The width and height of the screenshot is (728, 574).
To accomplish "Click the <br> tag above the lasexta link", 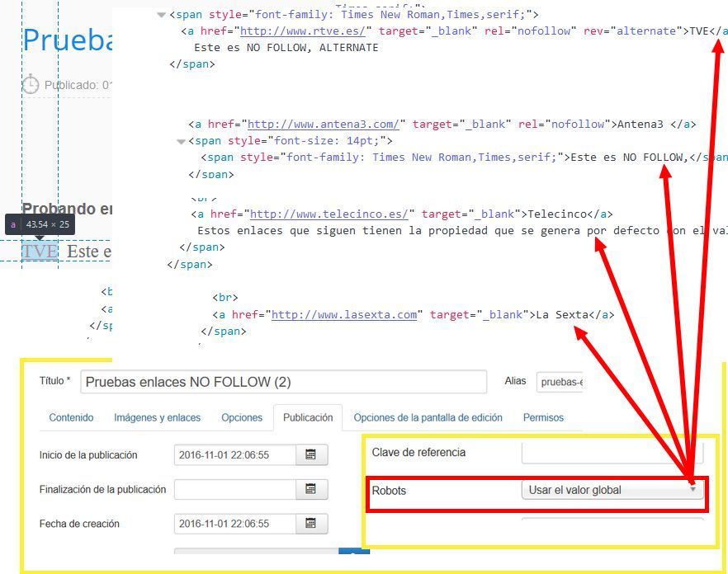I will [x=225, y=298].
